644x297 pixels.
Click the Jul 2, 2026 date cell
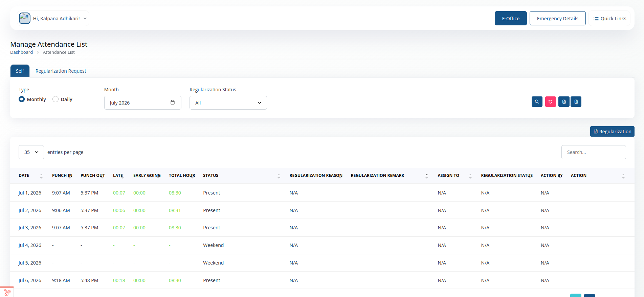tap(30, 210)
